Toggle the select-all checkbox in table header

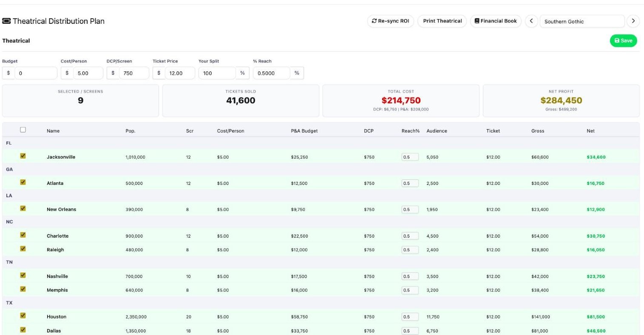click(x=23, y=130)
